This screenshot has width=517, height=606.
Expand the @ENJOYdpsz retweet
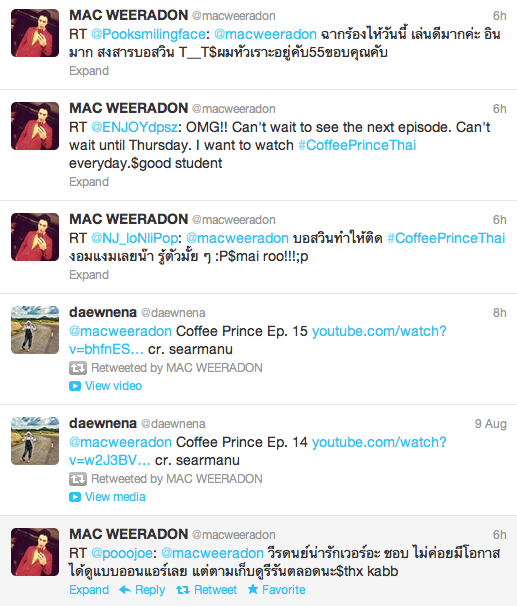point(89,182)
